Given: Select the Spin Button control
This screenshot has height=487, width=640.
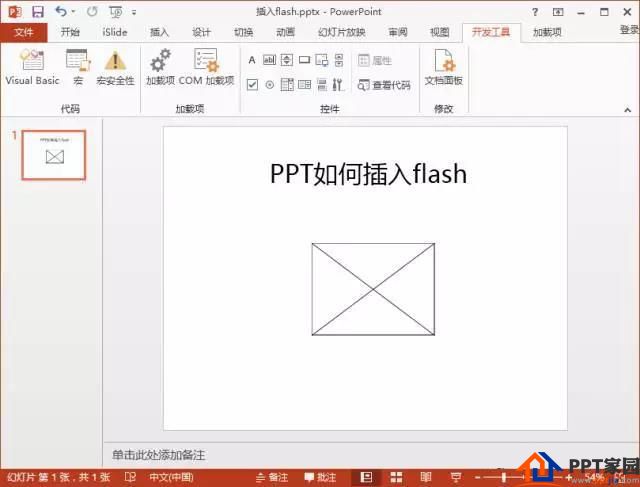Looking at the screenshot, I should (287, 60).
